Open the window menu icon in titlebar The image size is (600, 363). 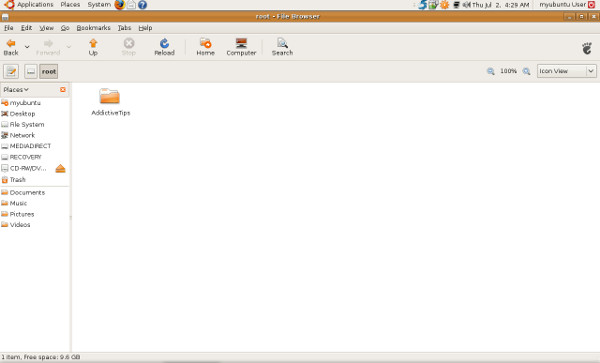pos(5,17)
